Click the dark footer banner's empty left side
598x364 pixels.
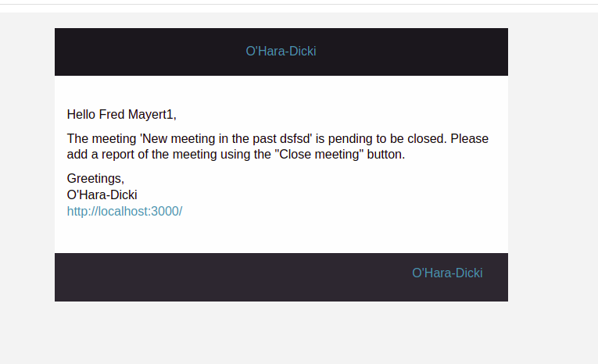pos(195,277)
